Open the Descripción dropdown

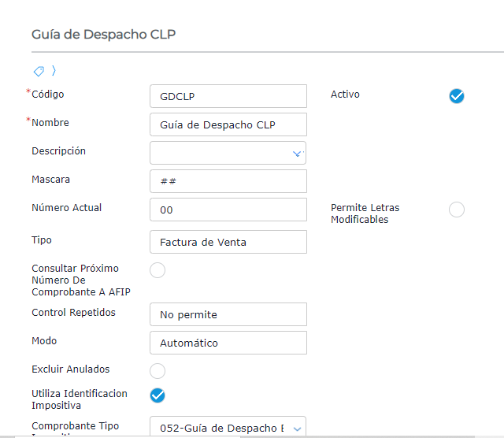pyautogui.click(x=297, y=153)
